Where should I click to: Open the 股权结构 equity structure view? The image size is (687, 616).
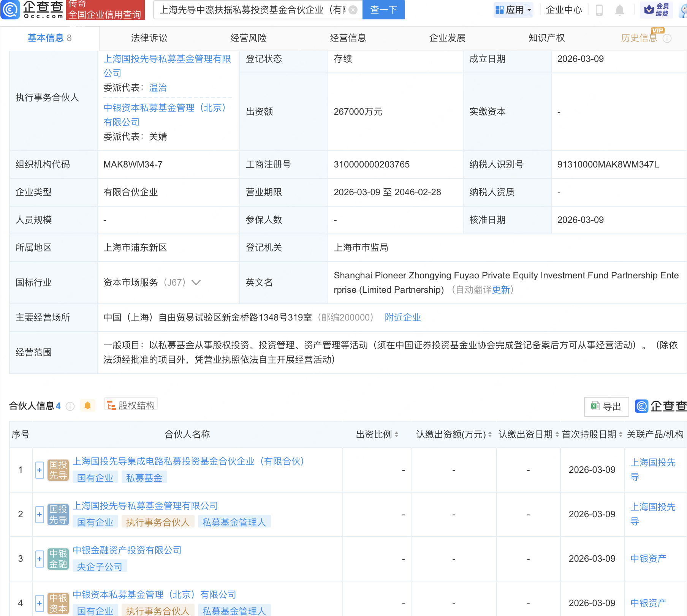point(131,405)
